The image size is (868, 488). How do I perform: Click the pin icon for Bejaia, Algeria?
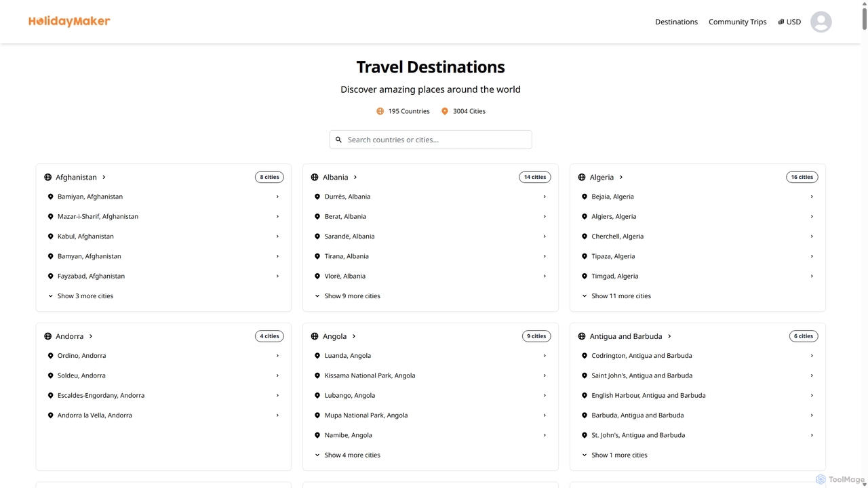tap(585, 197)
